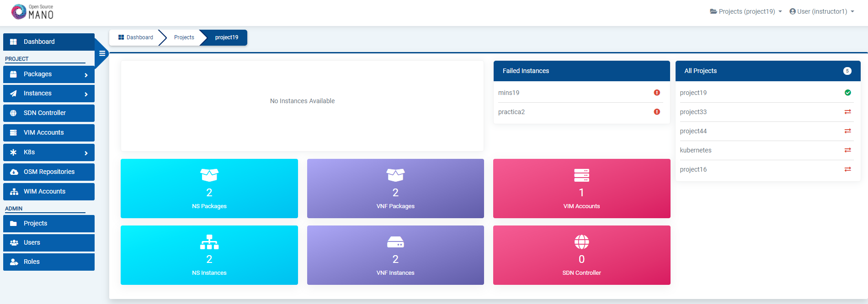Open the project44 link in All Projects
The width and height of the screenshot is (868, 304).
693,131
